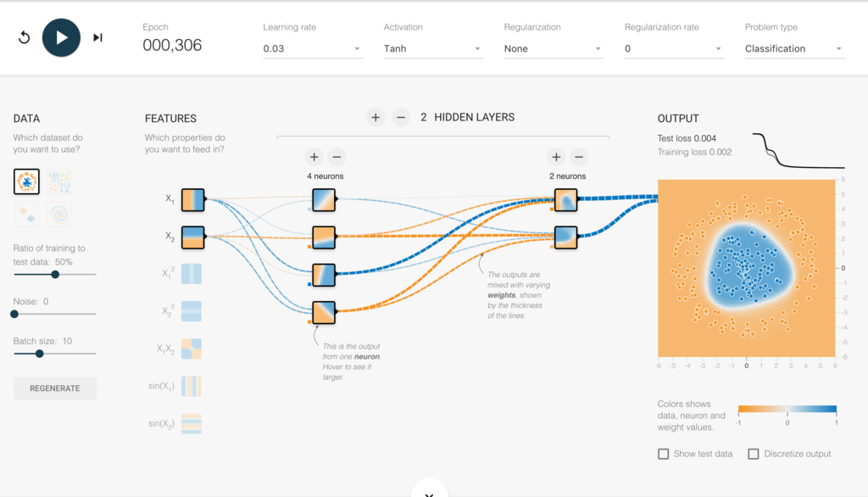The height and width of the screenshot is (497, 868).
Task: Click the Batch size slider handle
Action: coord(39,354)
